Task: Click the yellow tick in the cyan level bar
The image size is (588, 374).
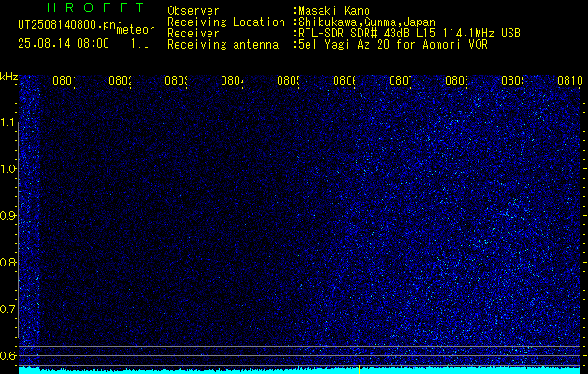Action: [359, 369]
